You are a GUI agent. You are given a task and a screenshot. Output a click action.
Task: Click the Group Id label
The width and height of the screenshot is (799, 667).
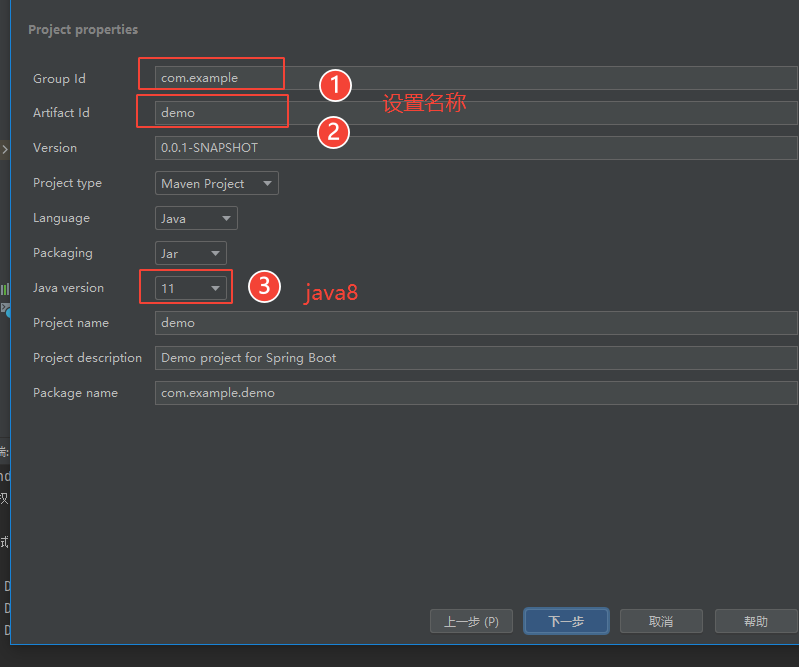(59, 78)
